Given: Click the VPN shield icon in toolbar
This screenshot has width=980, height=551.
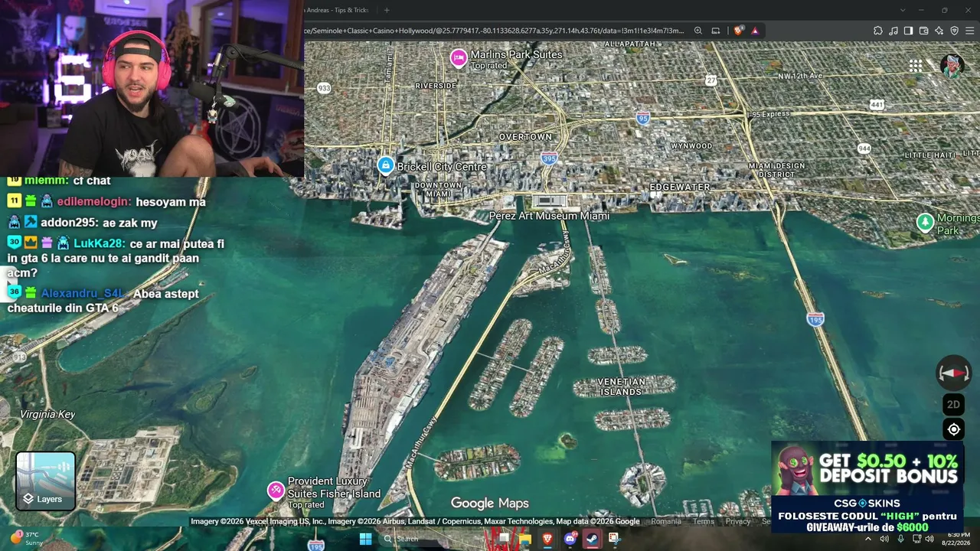Looking at the screenshot, I should 954,31.
